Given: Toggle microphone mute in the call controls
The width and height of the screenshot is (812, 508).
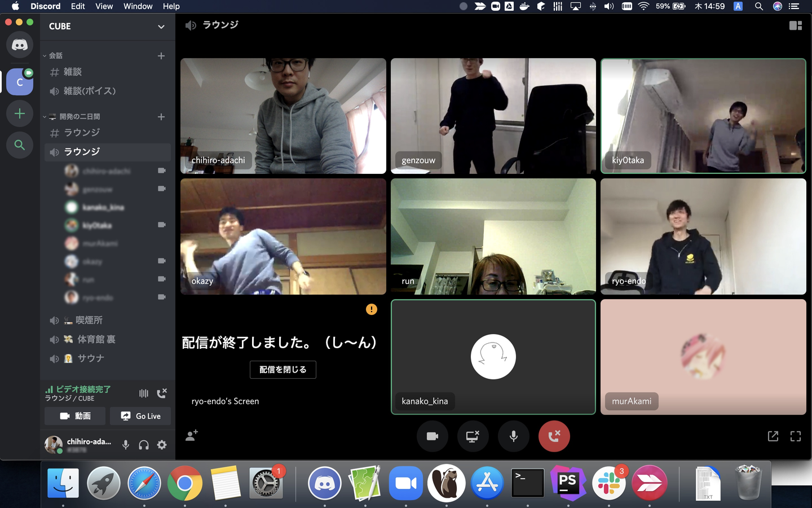Looking at the screenshot, I should coord(513,436).
